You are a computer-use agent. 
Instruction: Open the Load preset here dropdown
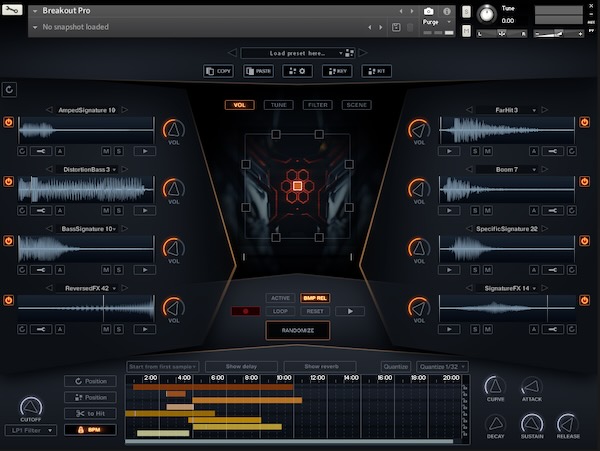[297, 53]
